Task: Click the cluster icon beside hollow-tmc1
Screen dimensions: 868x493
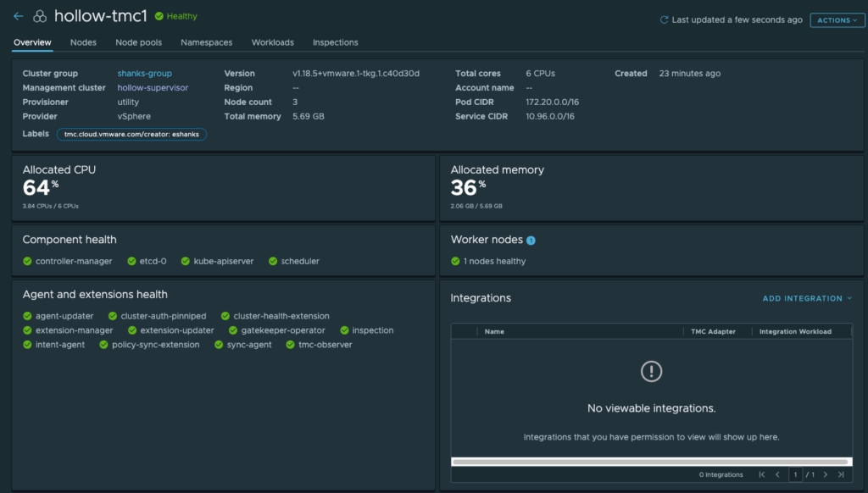Action: (40, 16)
